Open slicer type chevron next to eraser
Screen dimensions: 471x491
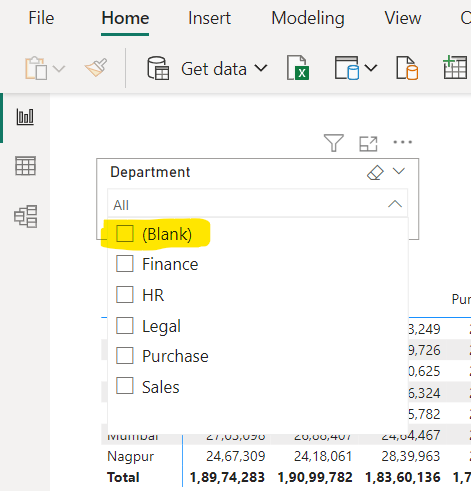coord(399,171)
